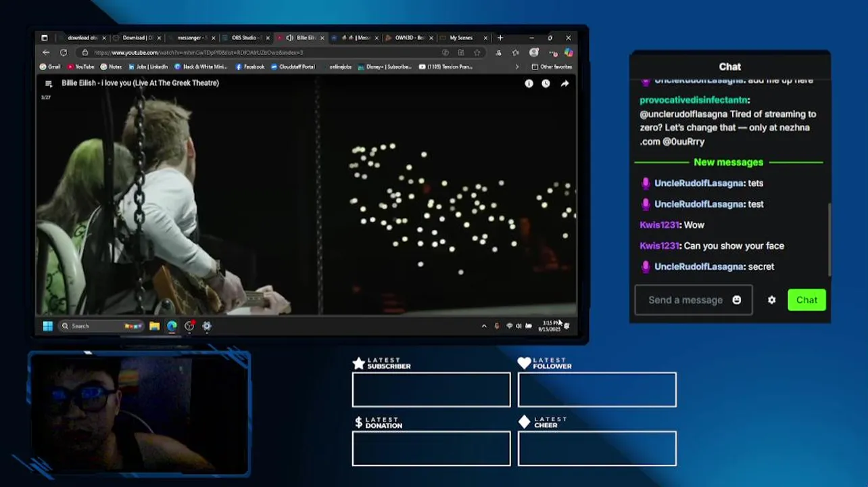The height and width of the screenshot is (487, 868).
Task: Click provocativedisinfectantn username
Action: (694, 100)
